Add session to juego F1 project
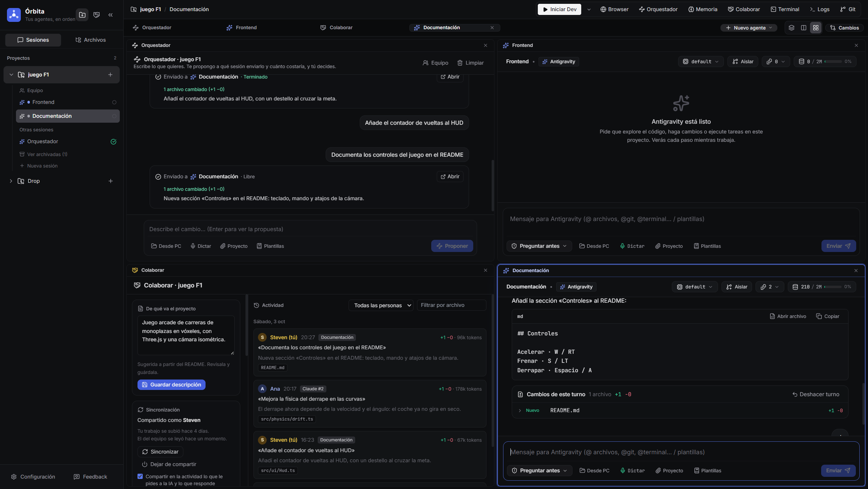 110,75
